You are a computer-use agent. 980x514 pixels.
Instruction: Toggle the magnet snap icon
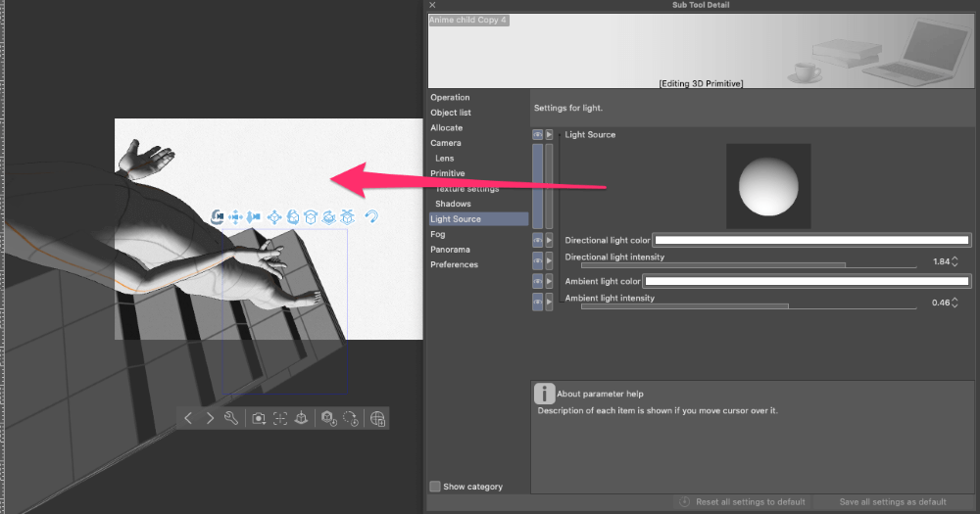pos(371,216)
